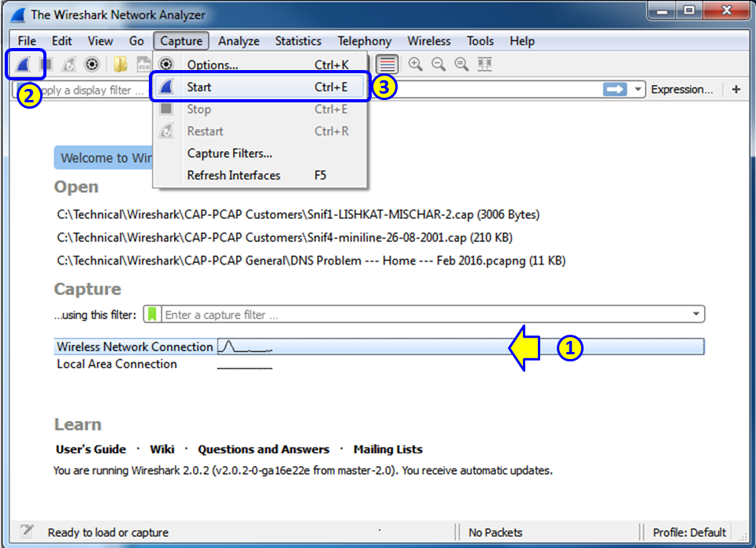
Task: Open the Mailing Lists link
Action: tap(388, 450)
